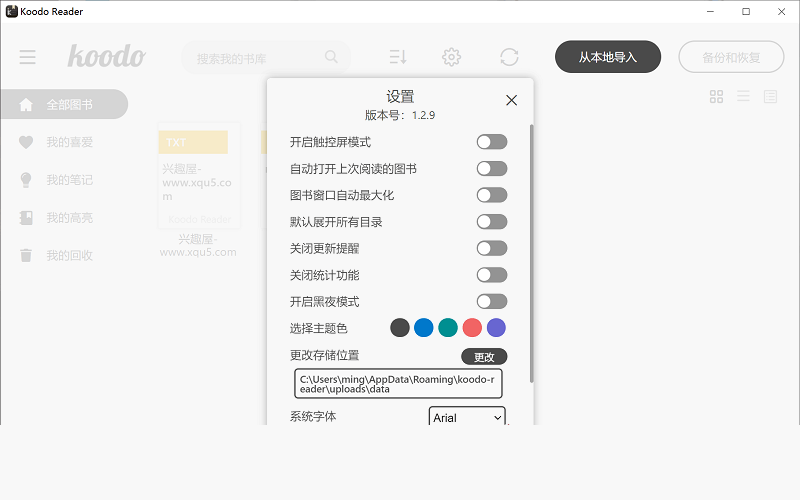Open 我的喜爱 in the sidebar
This screenshot has width=800, height=500.
coord(69,142)
